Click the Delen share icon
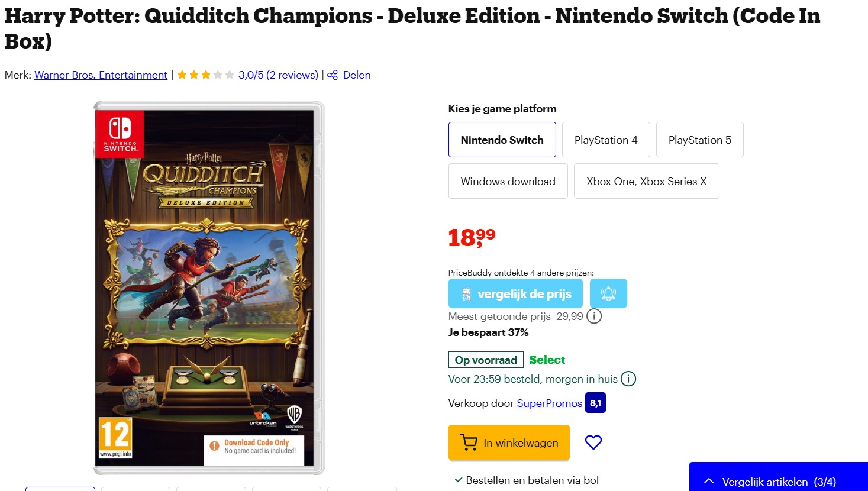This screenshot has width=868, height=491. 332,75
